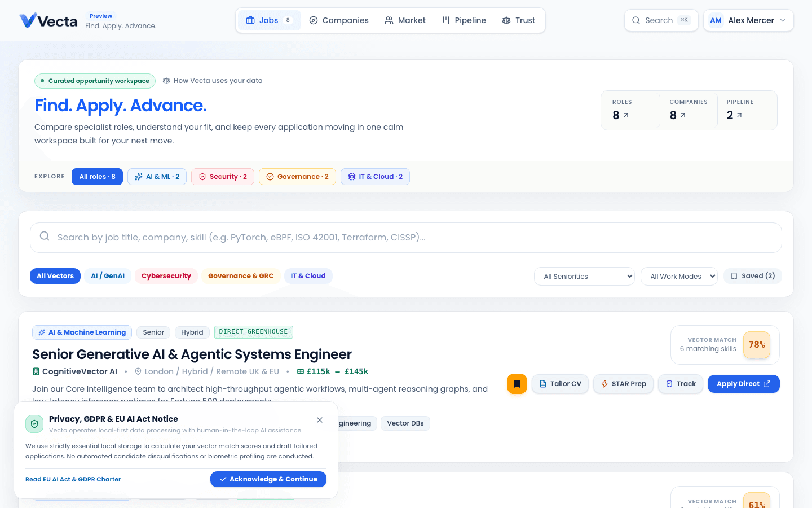The width and height of the screenshot is (812, 508).
Task: Click the £115k – £145k salary text
Action: tap(337, 371)
